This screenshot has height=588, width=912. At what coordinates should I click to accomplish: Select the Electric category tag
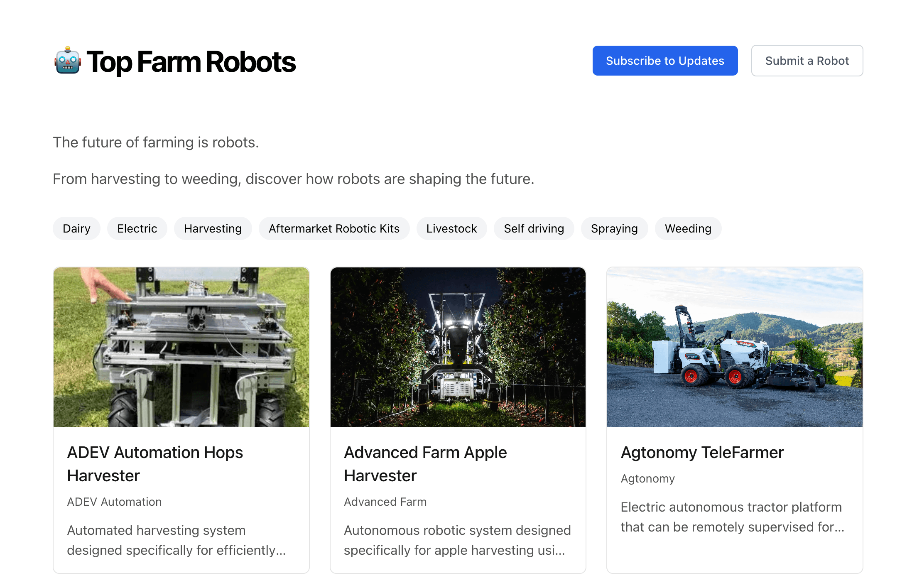(x=137, y=228)
